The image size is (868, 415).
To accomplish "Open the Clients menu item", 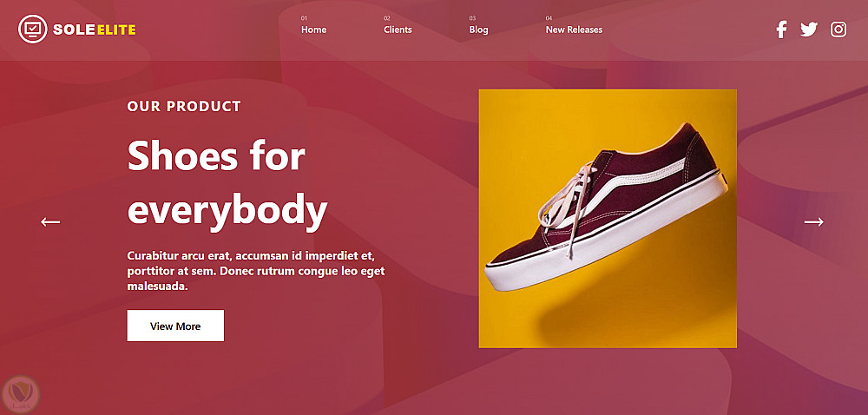I will pyautogui.click(x=398, y=30).
